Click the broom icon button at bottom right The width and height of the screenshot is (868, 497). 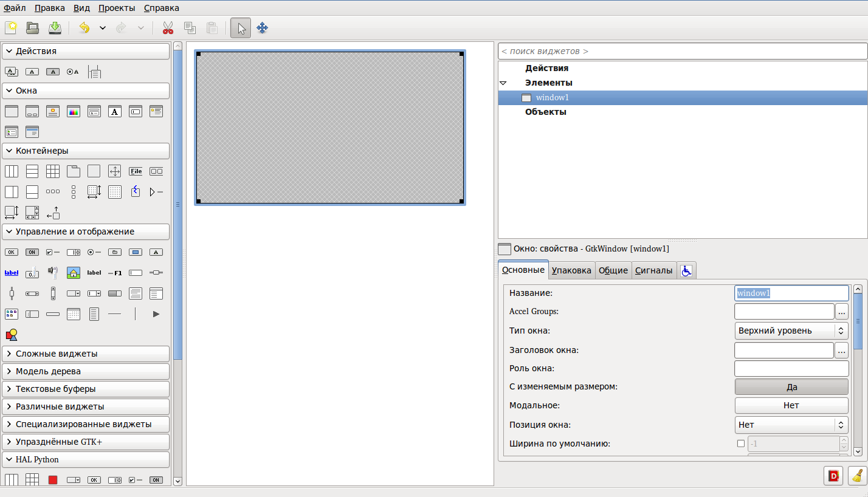(x=857, y=476)
